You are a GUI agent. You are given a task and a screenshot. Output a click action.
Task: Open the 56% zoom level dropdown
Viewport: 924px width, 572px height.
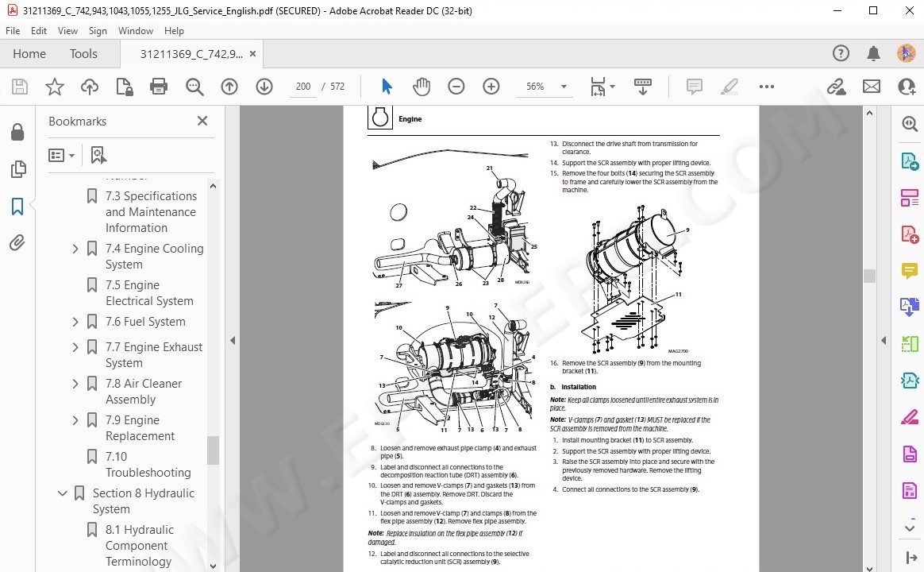coord(564,87)
